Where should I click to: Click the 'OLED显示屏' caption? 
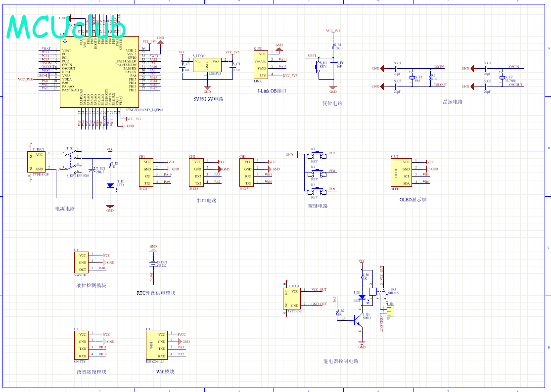tap(413, 200)
